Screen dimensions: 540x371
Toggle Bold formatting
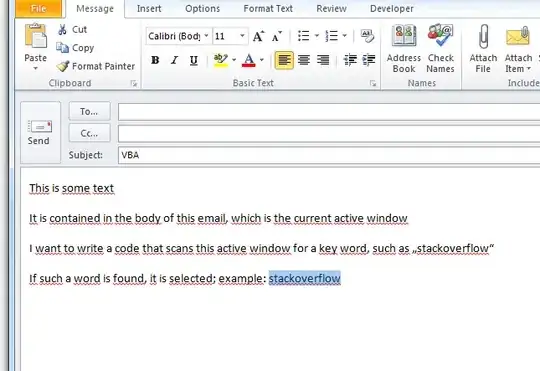[x=155, y=60]
